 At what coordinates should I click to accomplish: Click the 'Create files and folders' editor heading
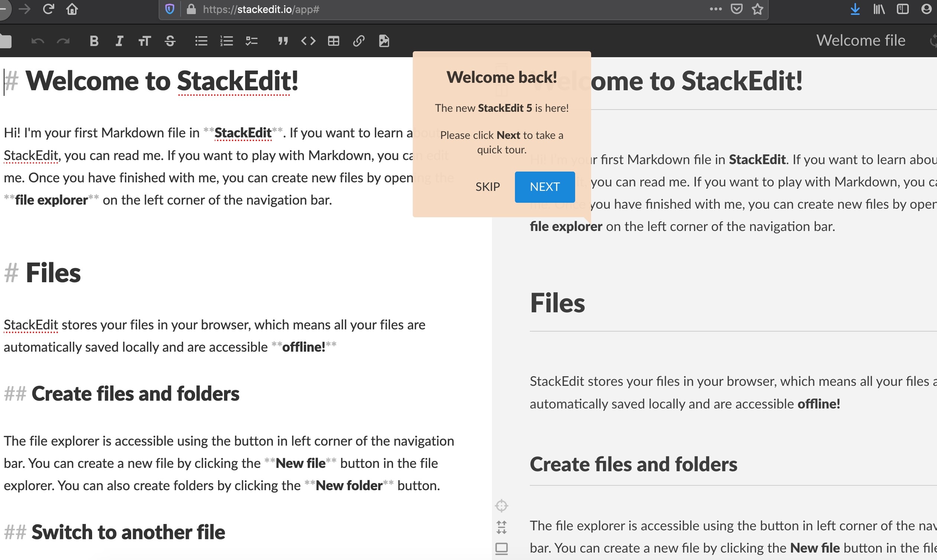136,394
